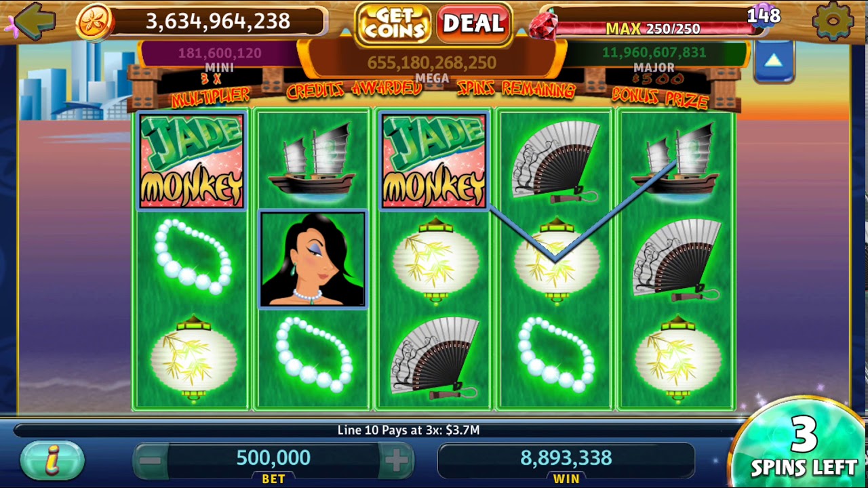Select the woman portrait symbol

pyautogui.click(x=313, y=260)
